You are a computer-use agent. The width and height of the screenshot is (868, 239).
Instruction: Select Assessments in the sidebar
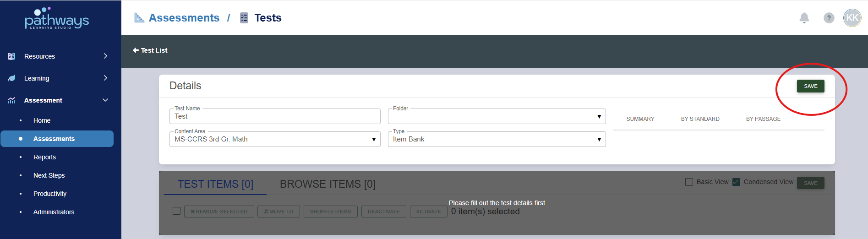[57, 139]
